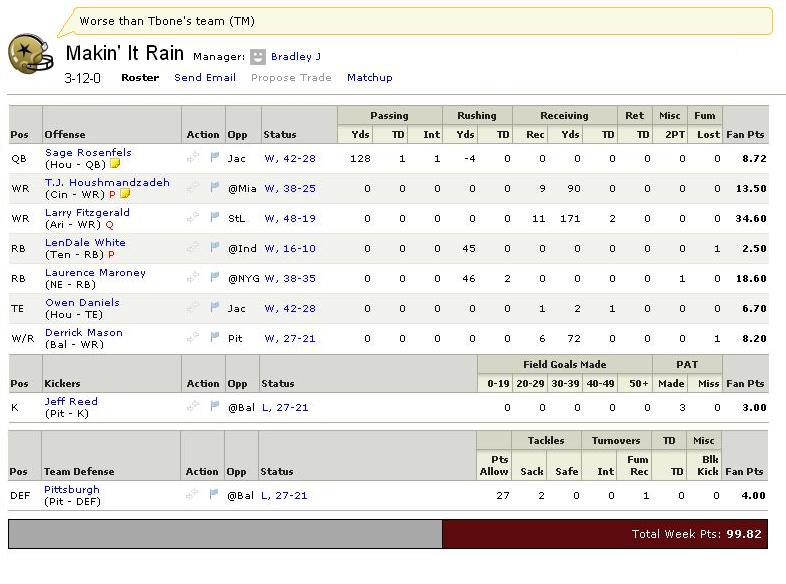This screenshot has height=584, width=786.
Task: Open T.J. Houshmandzadeh player page
Action: (107, 182)
